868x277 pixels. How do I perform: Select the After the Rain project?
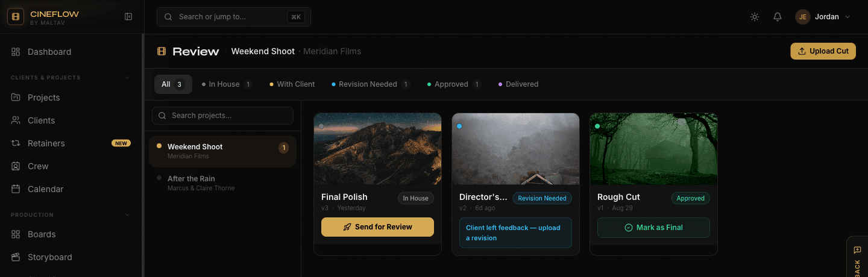pyautogui.click(x=222, y=183)
